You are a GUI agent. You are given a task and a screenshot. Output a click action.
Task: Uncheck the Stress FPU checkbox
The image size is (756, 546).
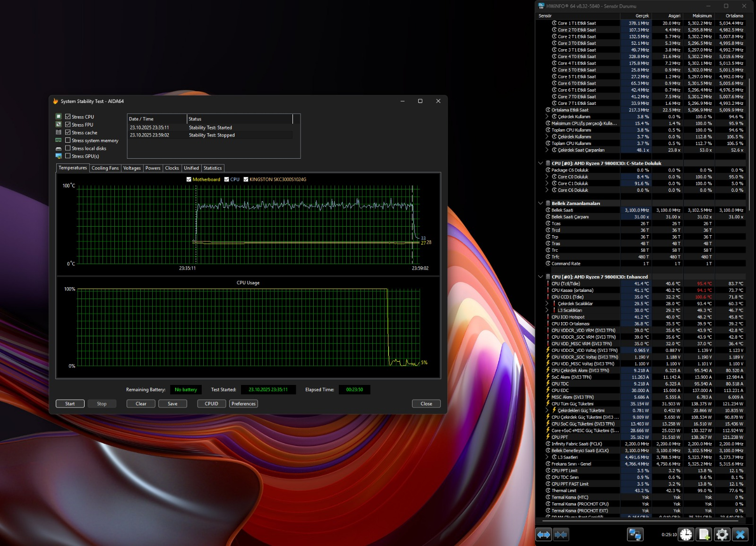pos(68,125)
